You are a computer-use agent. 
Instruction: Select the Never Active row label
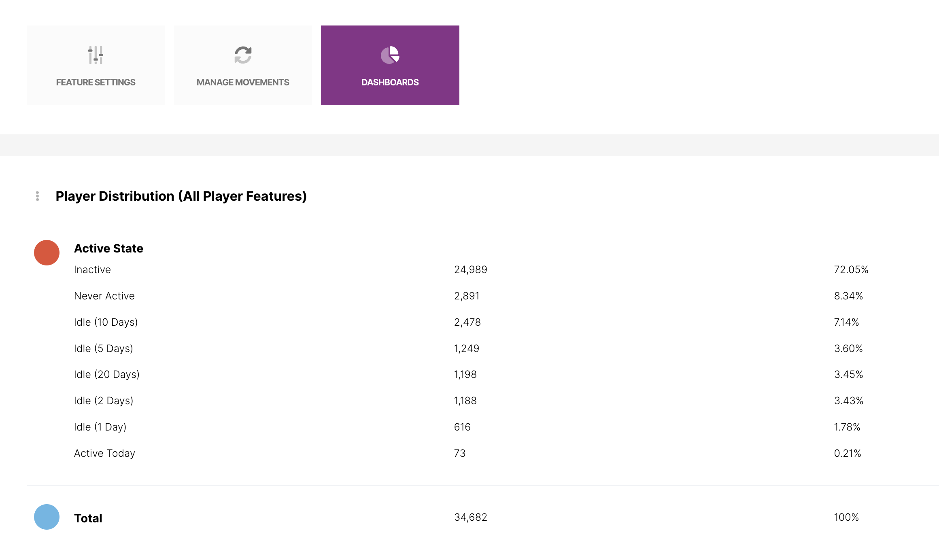click(104, 296)
